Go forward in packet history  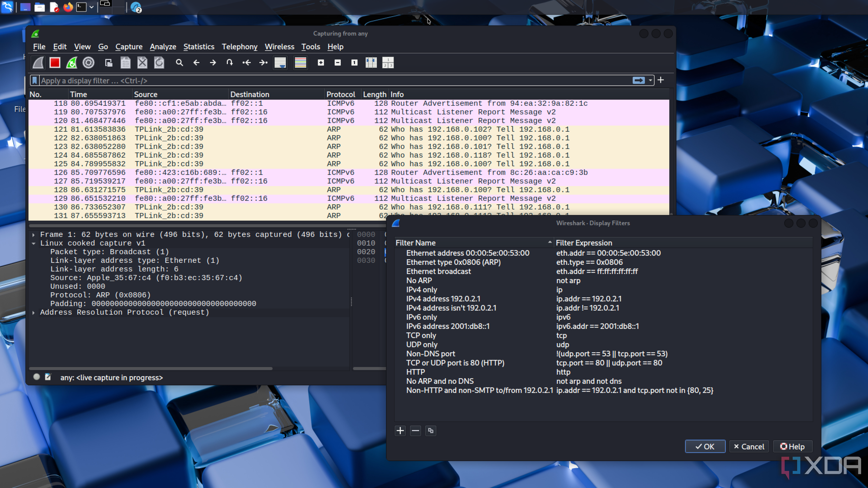213,63
